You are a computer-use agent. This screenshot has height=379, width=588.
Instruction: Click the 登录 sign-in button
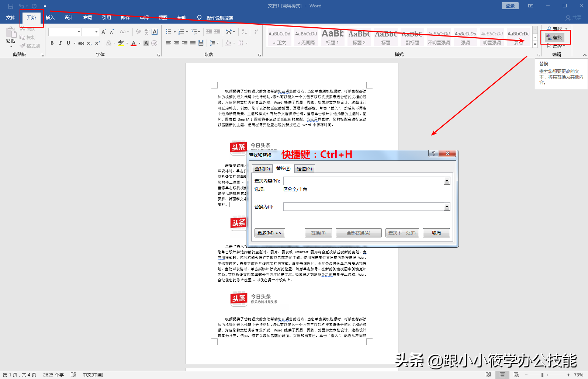510,6
